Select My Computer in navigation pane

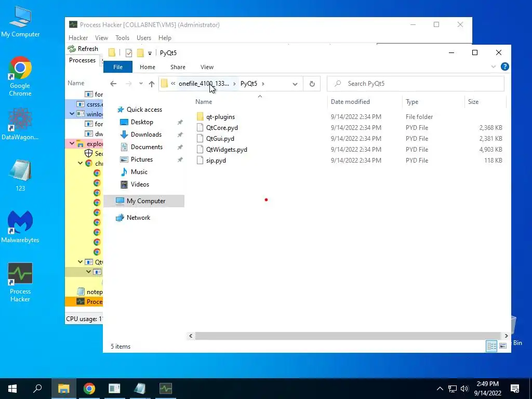pos(144,201)
